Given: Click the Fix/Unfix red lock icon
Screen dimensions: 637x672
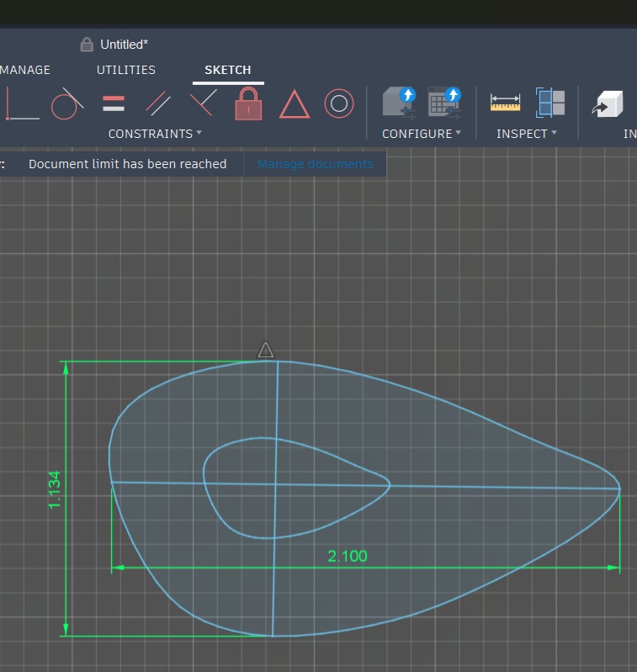Looking at the screenshot, I should pyautogui.click(x=248, y=104).
